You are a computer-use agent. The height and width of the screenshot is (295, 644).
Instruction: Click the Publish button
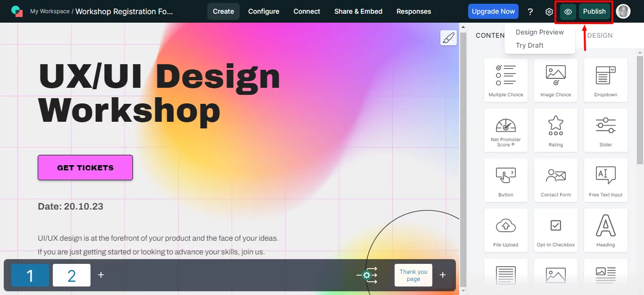tap(594, 12)
